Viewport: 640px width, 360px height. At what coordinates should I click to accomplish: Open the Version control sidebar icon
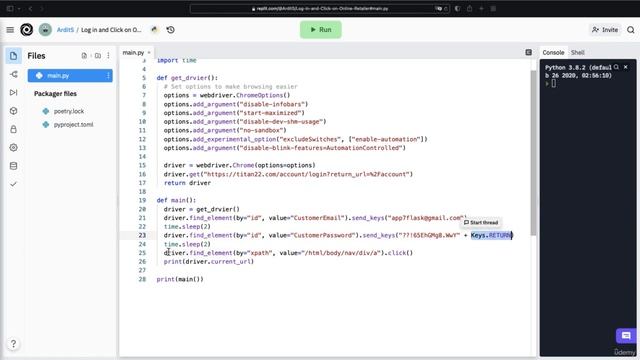coord(13,74)
